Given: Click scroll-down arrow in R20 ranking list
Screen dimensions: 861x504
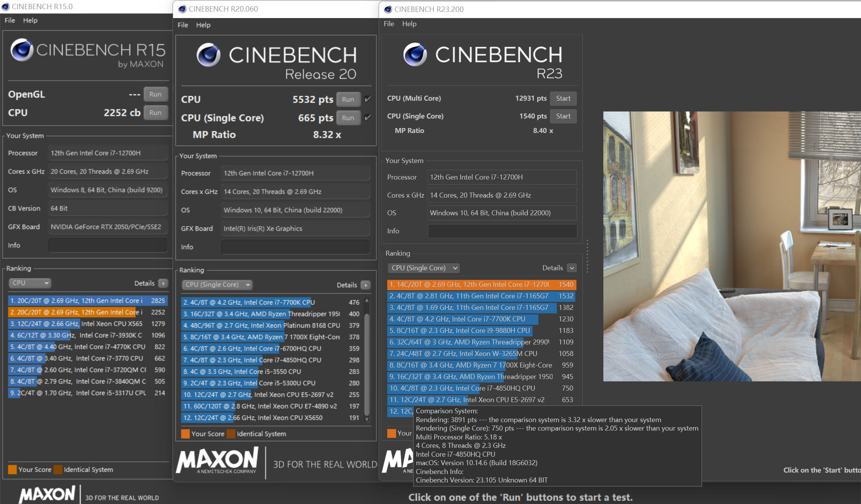Looking at the screenshot, I should click(x=367, y=419).
